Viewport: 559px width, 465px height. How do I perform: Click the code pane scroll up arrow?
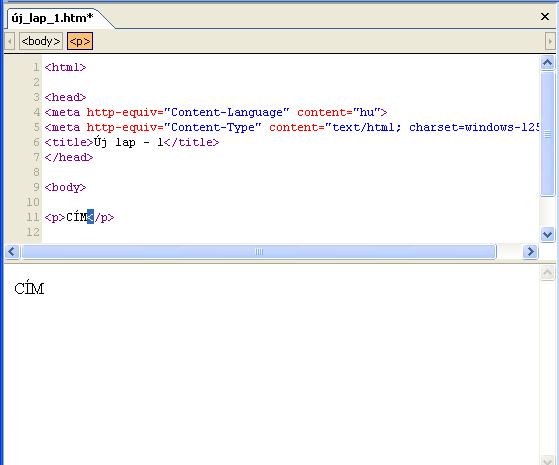(x=548, y=63)
